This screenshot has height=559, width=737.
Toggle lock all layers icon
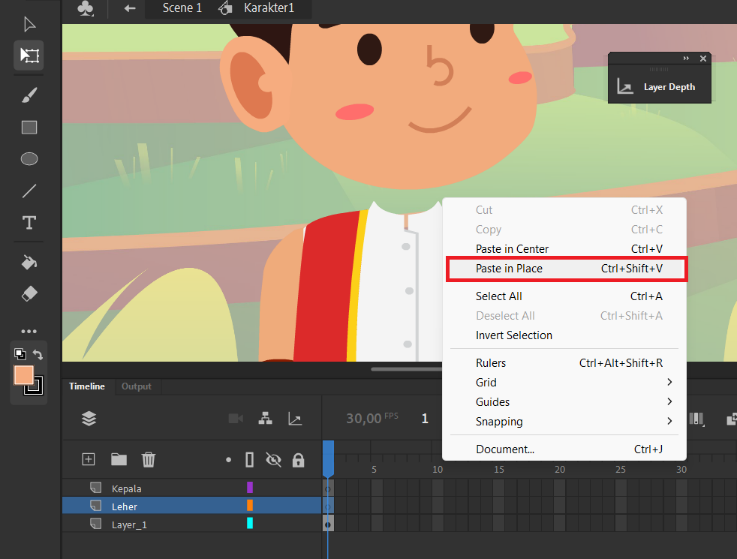click(x=298, y=460)
